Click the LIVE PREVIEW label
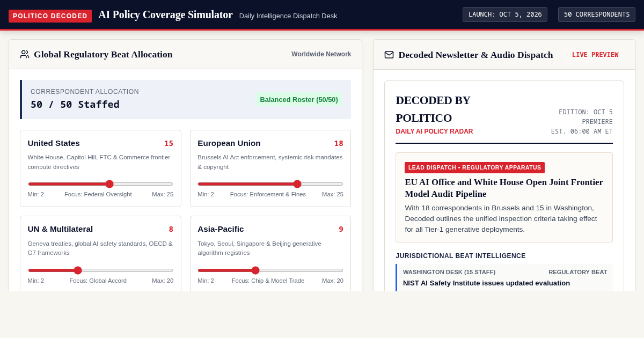The image size is (644, 338). point(595,55)
